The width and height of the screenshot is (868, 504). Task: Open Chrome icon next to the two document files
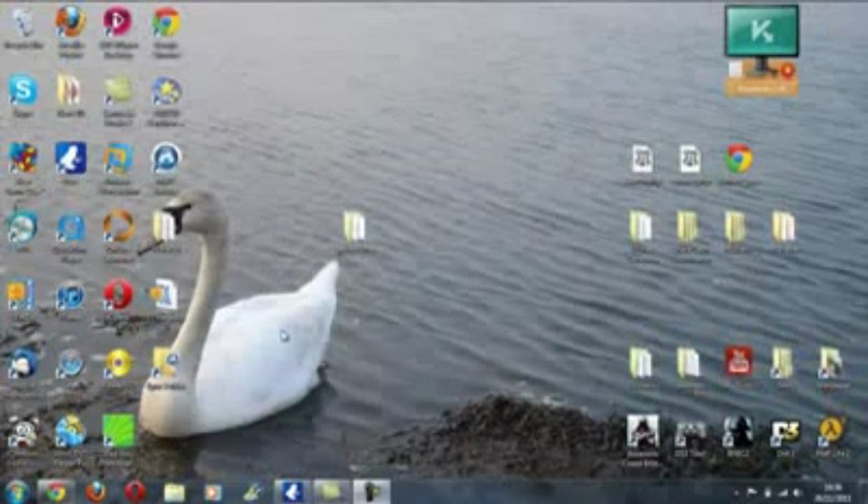(738, 159)
